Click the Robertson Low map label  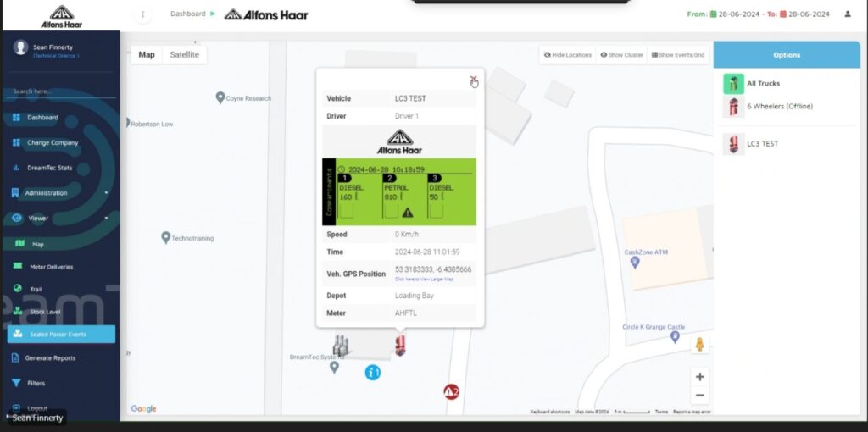[x=152, y=124]
